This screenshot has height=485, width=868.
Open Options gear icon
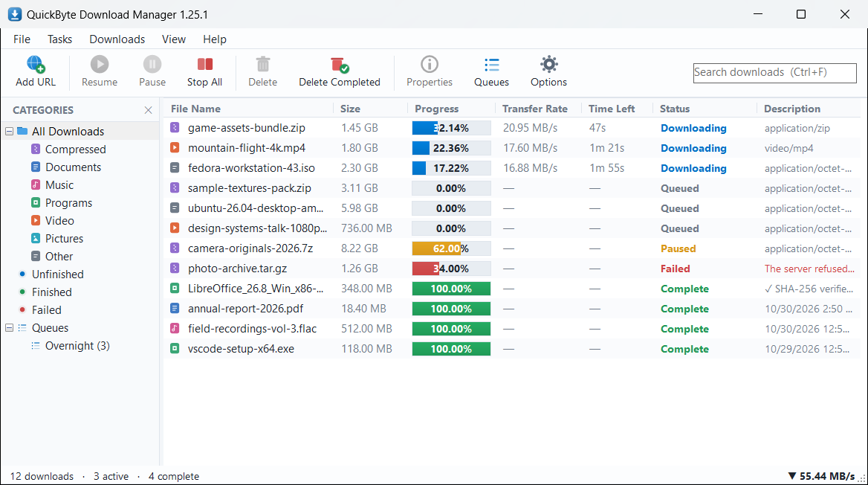click(548, 64)
